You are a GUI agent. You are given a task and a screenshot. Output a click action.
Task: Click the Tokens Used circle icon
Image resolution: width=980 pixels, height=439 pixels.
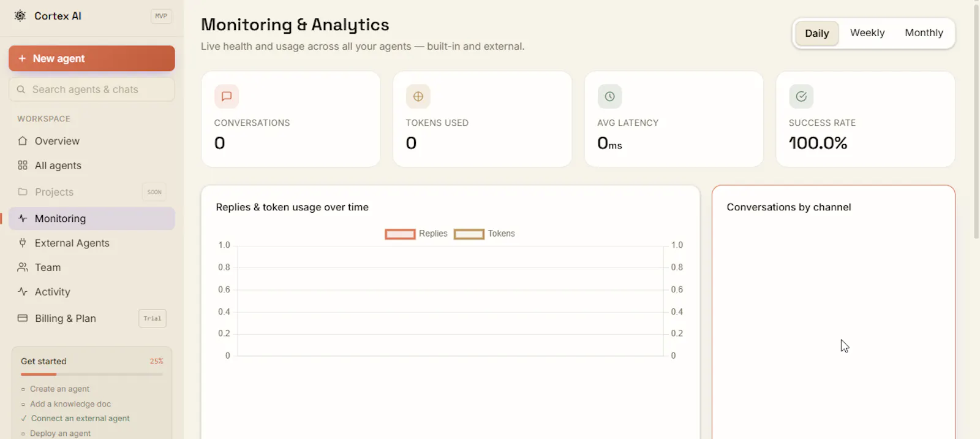[418, 96]
